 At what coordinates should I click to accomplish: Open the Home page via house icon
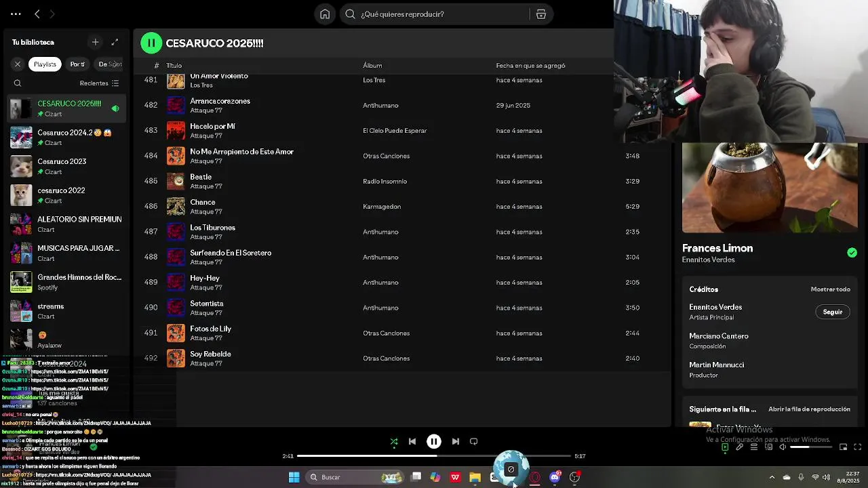(325, 14)
